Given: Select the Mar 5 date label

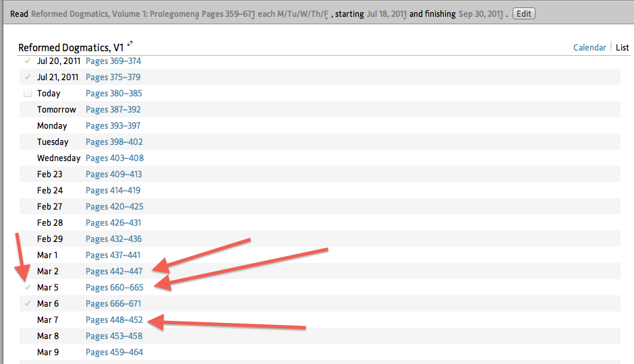Looking at the screenshot, I should click(x=48, y=287).
